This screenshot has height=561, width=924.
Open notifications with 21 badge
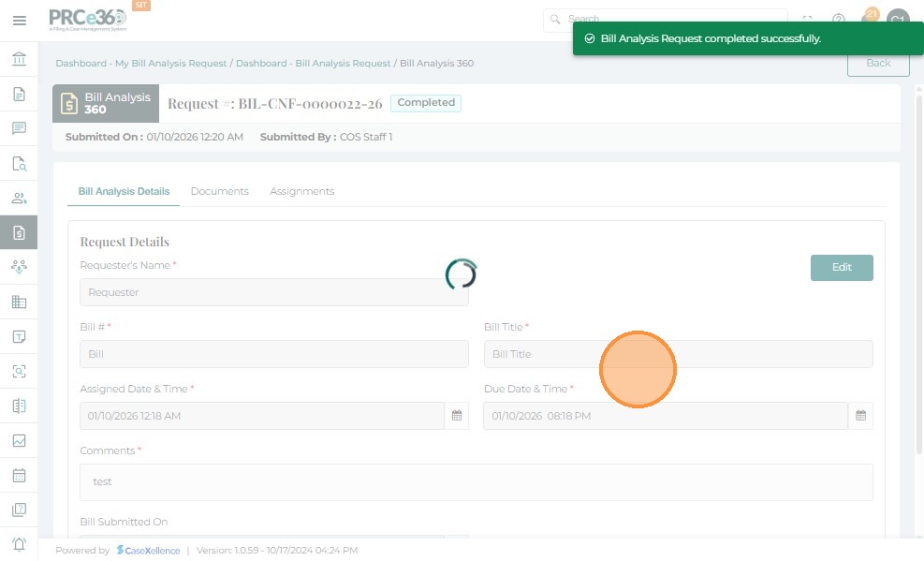pyautogui.click(x=870, y=17)
